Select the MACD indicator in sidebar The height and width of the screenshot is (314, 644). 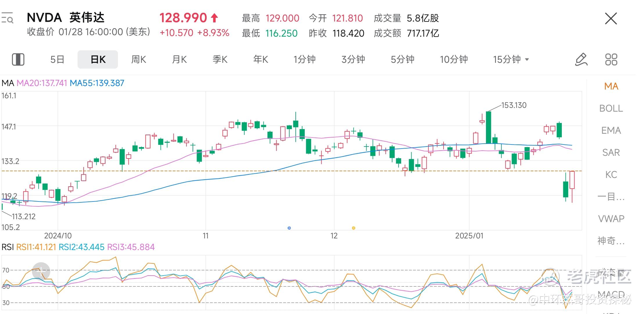coord(611,294)
